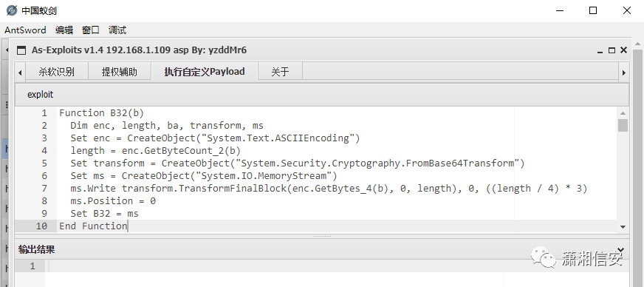644x287 pixels.
Task: Maximize the As-Exploits inner window
Action: click(x=612, y=50)
